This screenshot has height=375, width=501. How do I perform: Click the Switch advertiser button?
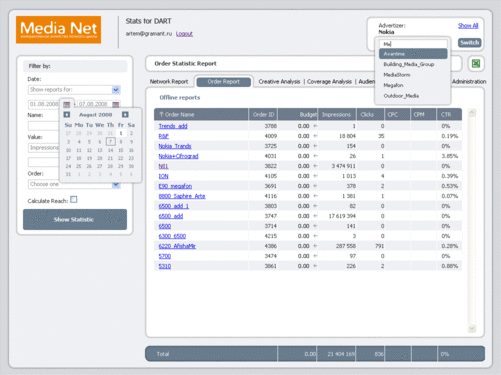(x=470, y=43)
